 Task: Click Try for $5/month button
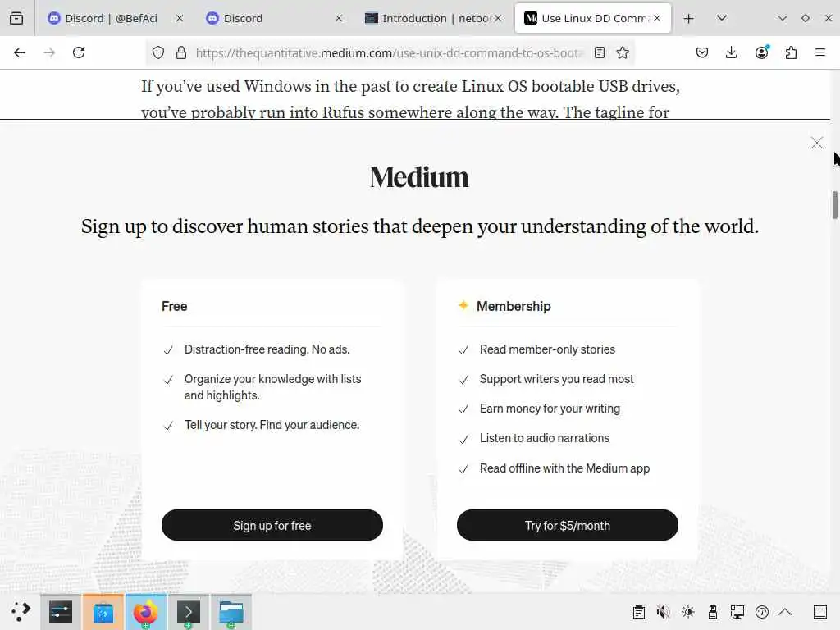[x=568, y=525]
